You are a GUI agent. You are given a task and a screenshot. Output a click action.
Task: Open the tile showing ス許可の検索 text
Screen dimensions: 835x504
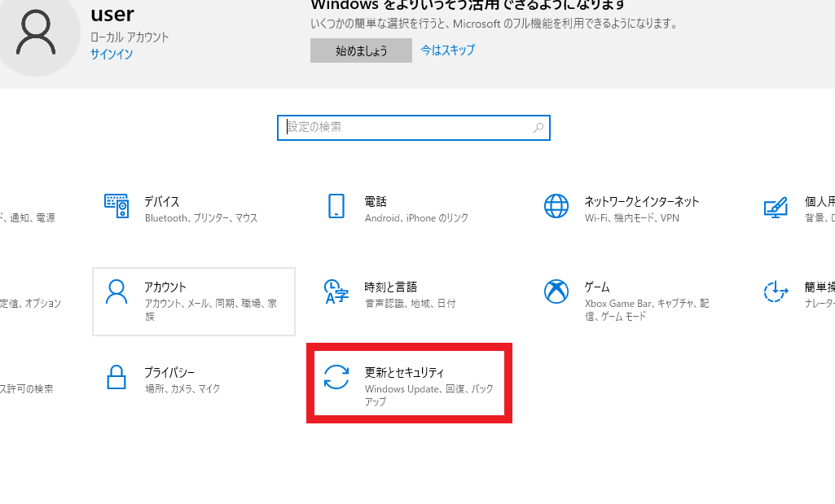pyautogui.click(x=27, y=388)
